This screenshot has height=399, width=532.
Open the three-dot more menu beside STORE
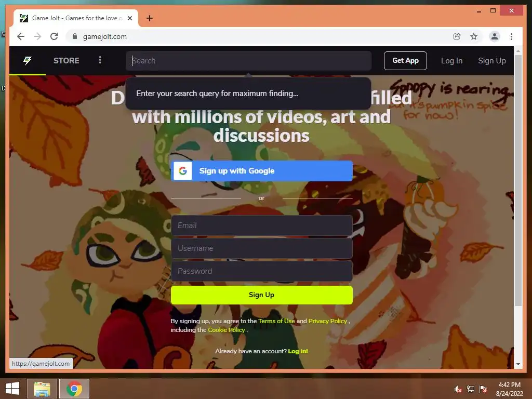tap(100, 60)
